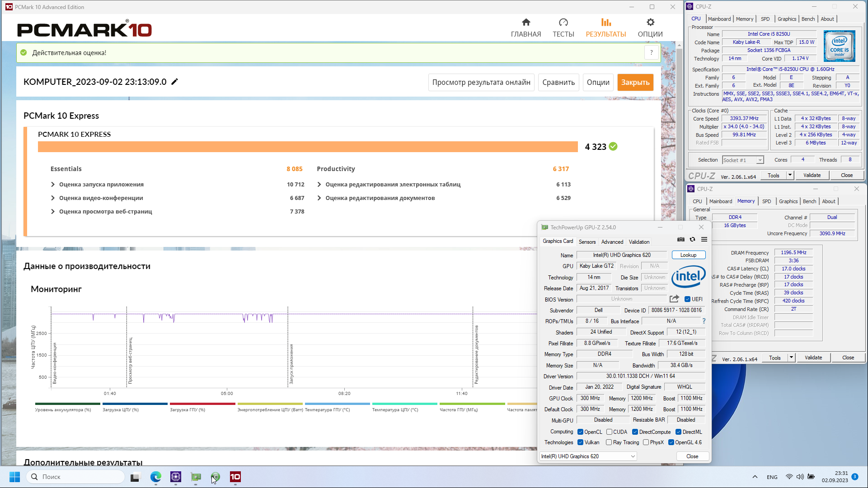The image size is (868, 488).
Task: Expand Оценка редактирования электронных таблиц row
Action: coord(319,184)
